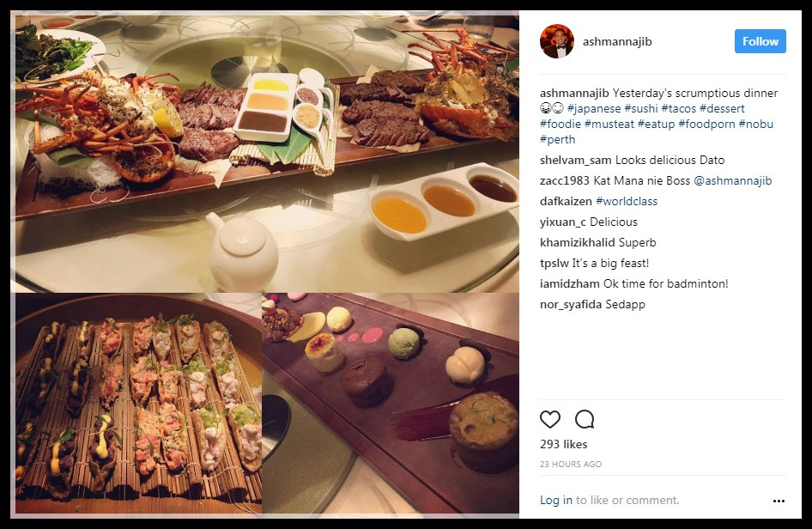Viewport: 812px width, 529px height.
Task: Open ashmannajib's profile picture avatar
Action: 557,41
